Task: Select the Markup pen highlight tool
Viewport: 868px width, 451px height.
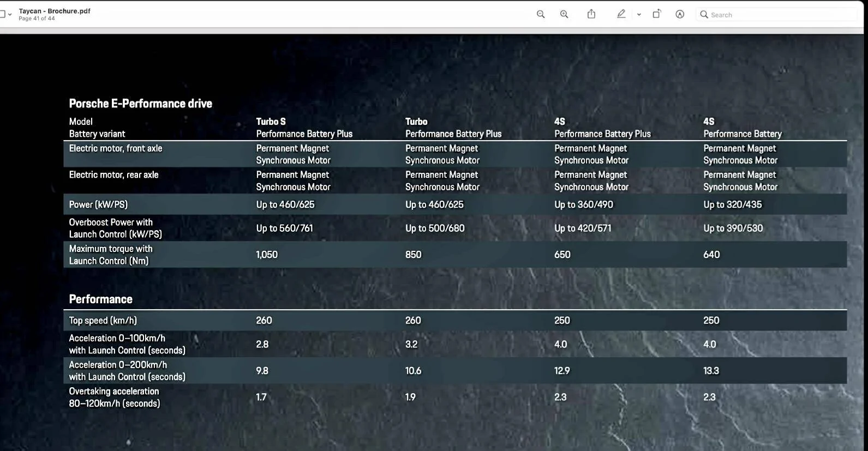Action: click(621, 14)
